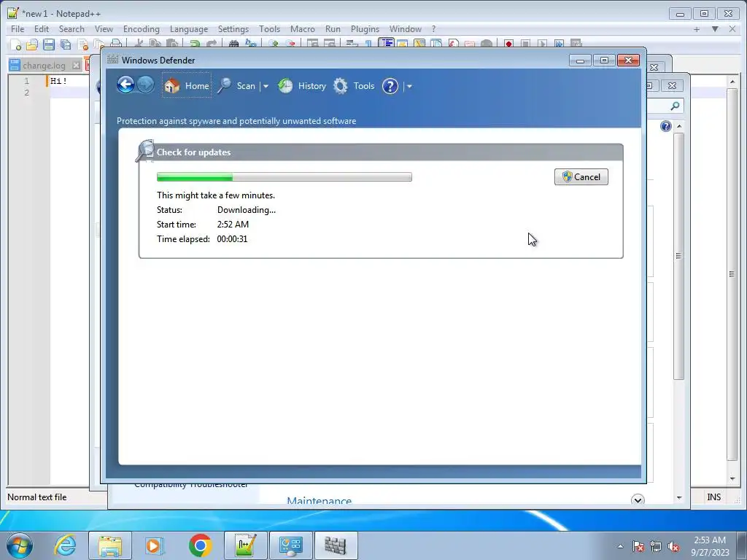Open Windows Defender Home page

point(187,86)
